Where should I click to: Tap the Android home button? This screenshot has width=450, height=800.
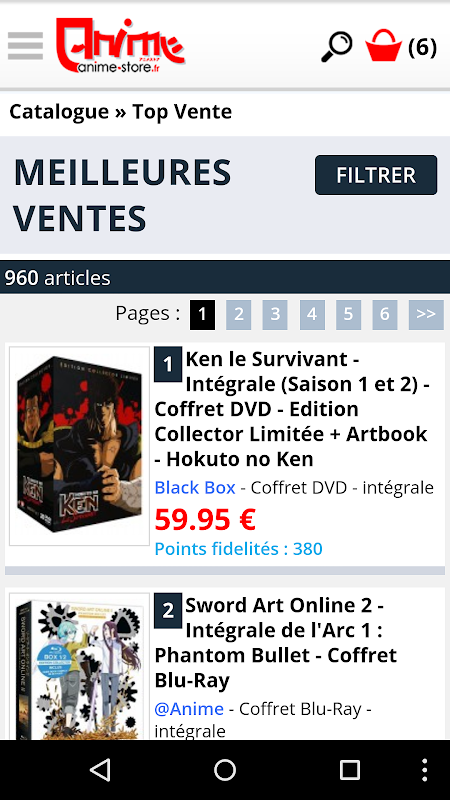coord(224,770)
